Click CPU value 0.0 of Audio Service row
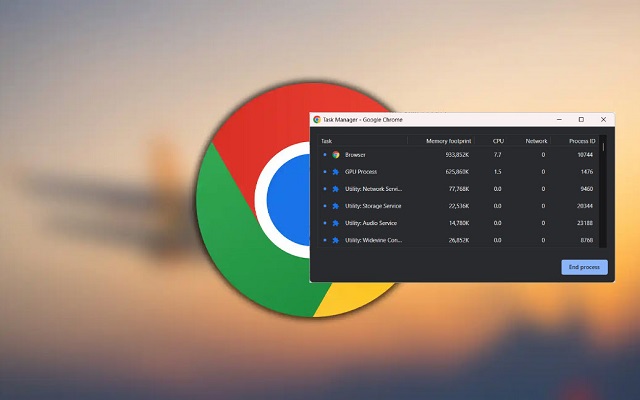Screen dimensions: 640x400 coord(498,223)
